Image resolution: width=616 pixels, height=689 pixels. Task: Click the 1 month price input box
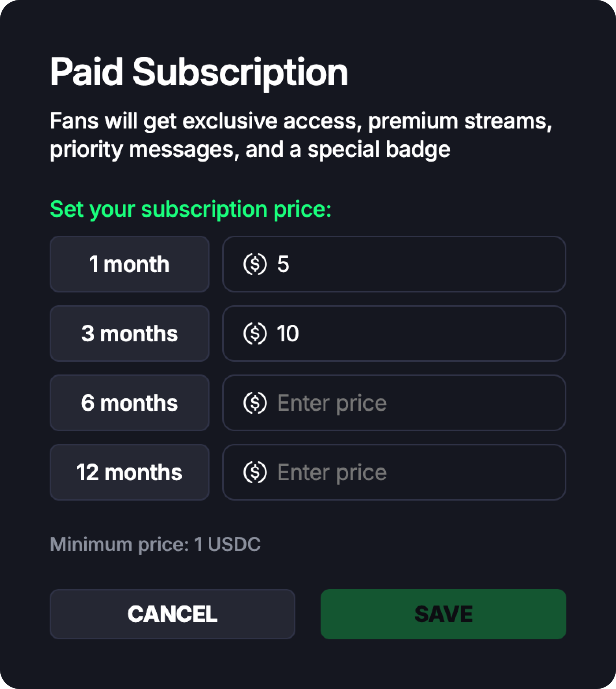click(x=417, y=264)
